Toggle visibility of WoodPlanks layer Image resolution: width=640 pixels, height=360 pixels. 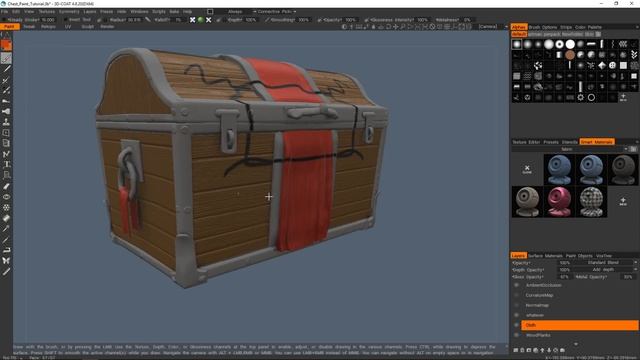tap(516, 335)
